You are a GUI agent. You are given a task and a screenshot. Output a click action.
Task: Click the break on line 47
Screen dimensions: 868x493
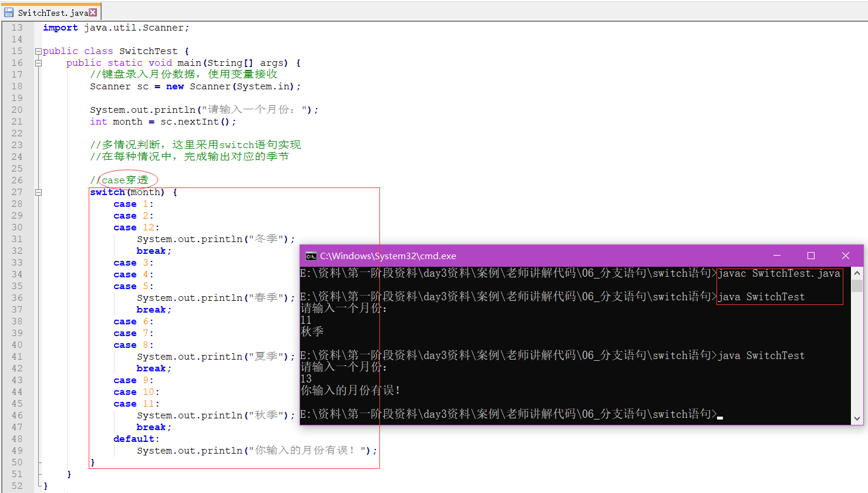[154, 427]
